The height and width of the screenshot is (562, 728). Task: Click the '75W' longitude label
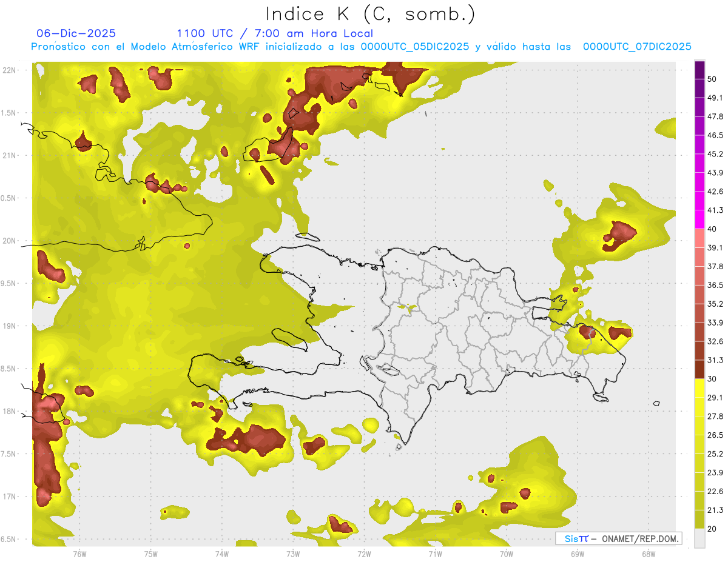[x=150, y=554]
